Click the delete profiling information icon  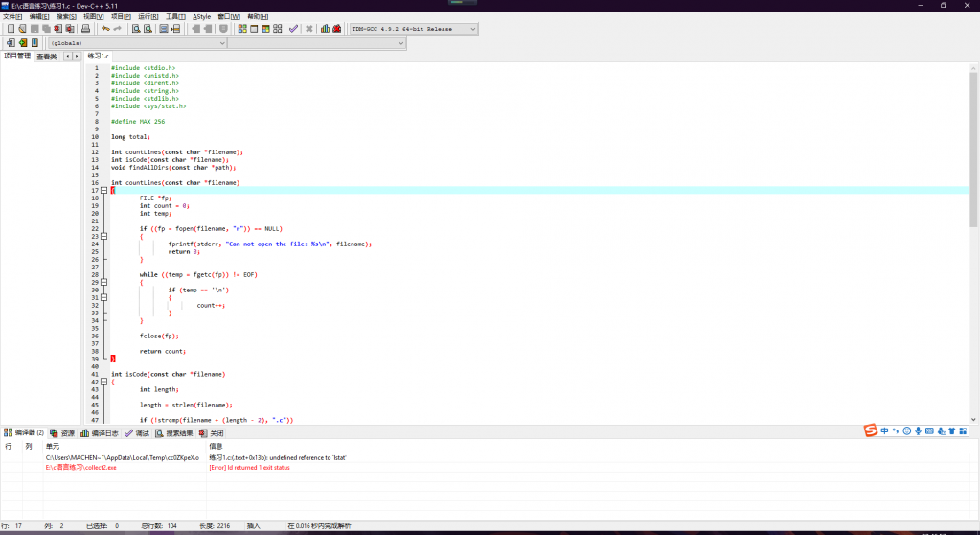[337, 29]
